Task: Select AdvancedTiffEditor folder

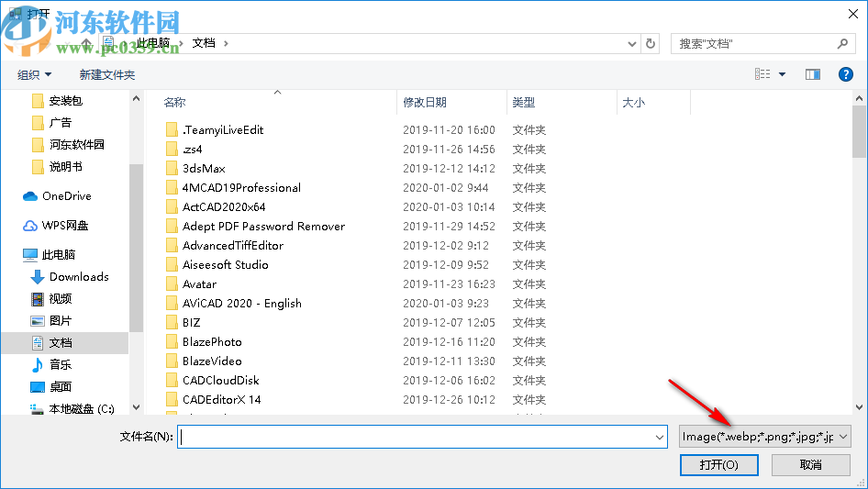Action: point(232,245)
